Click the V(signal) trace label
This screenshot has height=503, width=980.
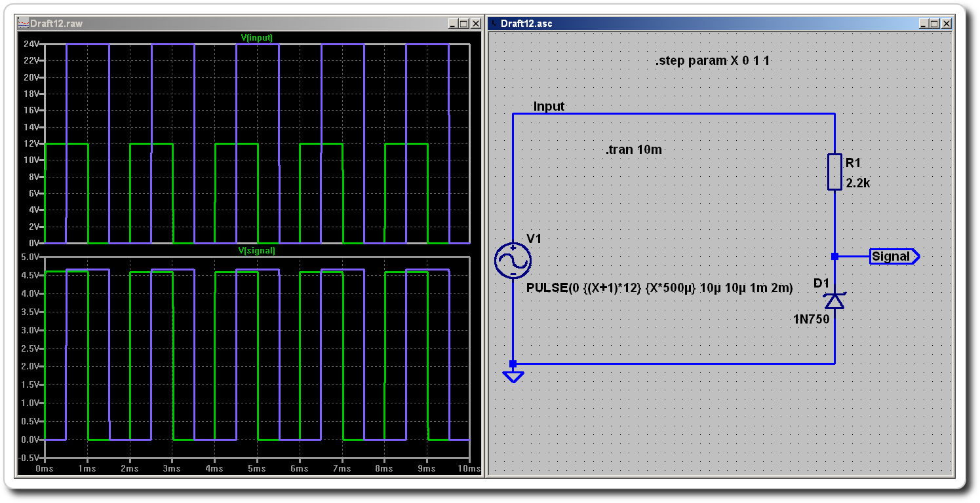pos(256,250)
